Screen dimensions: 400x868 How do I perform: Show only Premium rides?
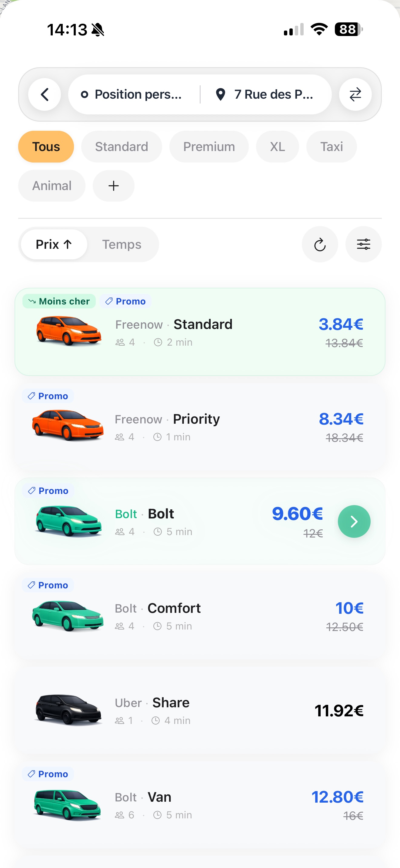click(x=209, y=146)
